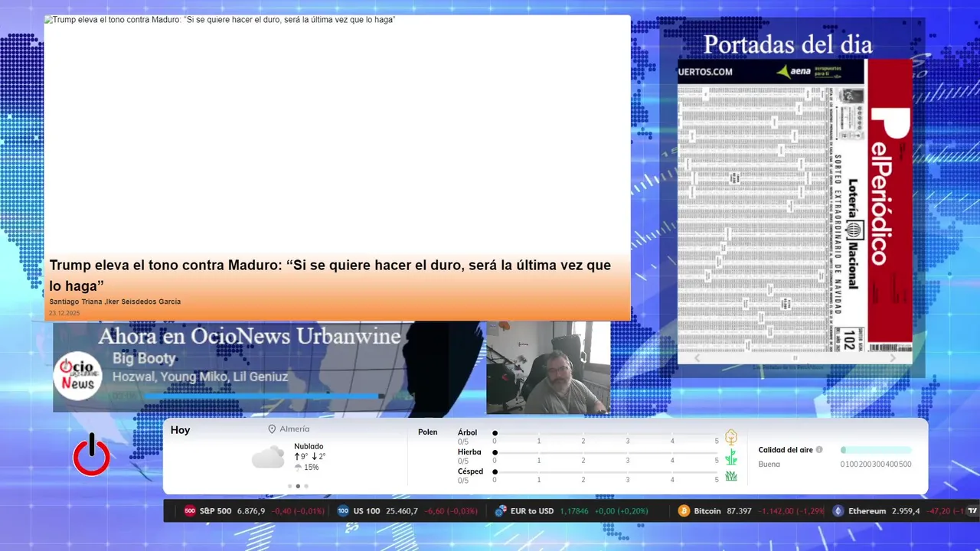This screenshot has width=980, height=551.
Task: Click the Polen section label
Action: 428,432
